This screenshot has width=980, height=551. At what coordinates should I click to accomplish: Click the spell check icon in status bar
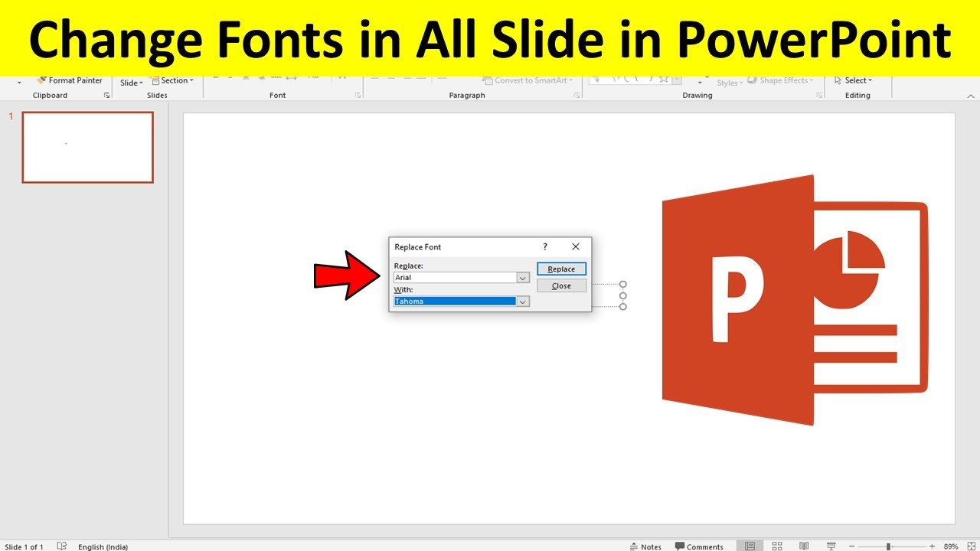62,546
